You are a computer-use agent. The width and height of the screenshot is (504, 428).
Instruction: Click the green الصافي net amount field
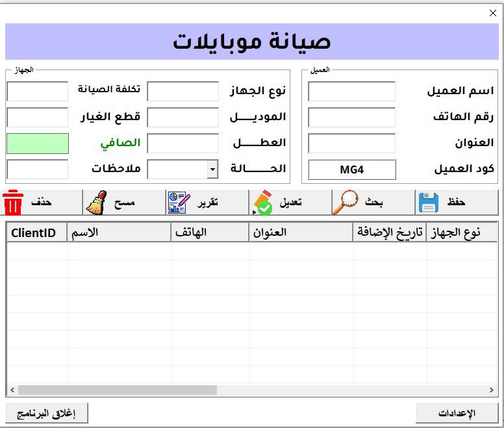(x=38, y=144)
